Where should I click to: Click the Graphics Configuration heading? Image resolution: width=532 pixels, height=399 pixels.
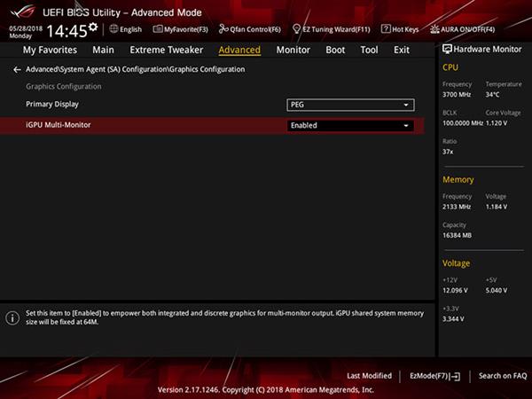[x=64, y=87]
